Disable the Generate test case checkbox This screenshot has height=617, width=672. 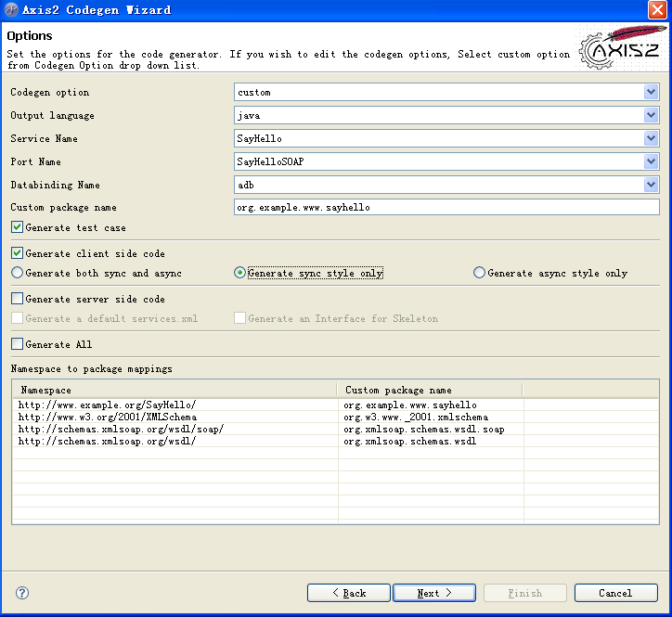point(17,227)
